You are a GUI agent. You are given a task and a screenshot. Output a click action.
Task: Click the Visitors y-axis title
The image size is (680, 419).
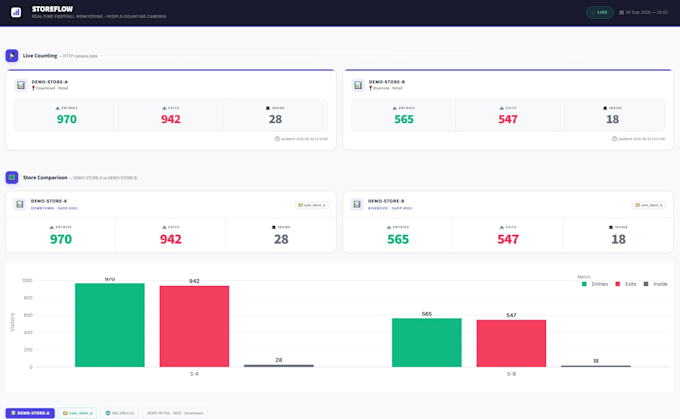(x=12, y=323)
